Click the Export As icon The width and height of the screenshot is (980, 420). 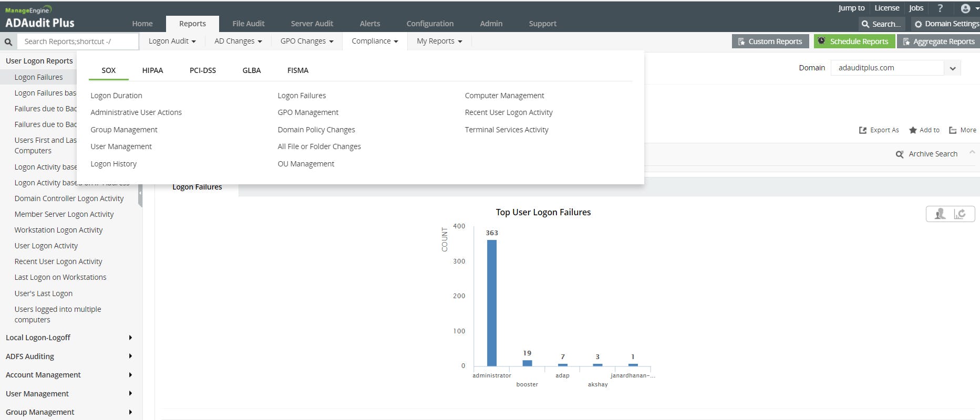pyautogui.click(x=863, y=130)
